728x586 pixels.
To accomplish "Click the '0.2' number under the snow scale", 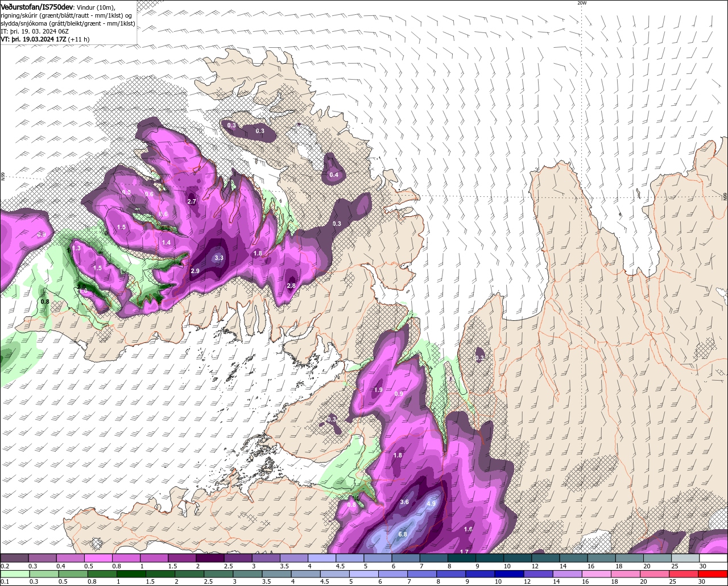I will 5,566.
